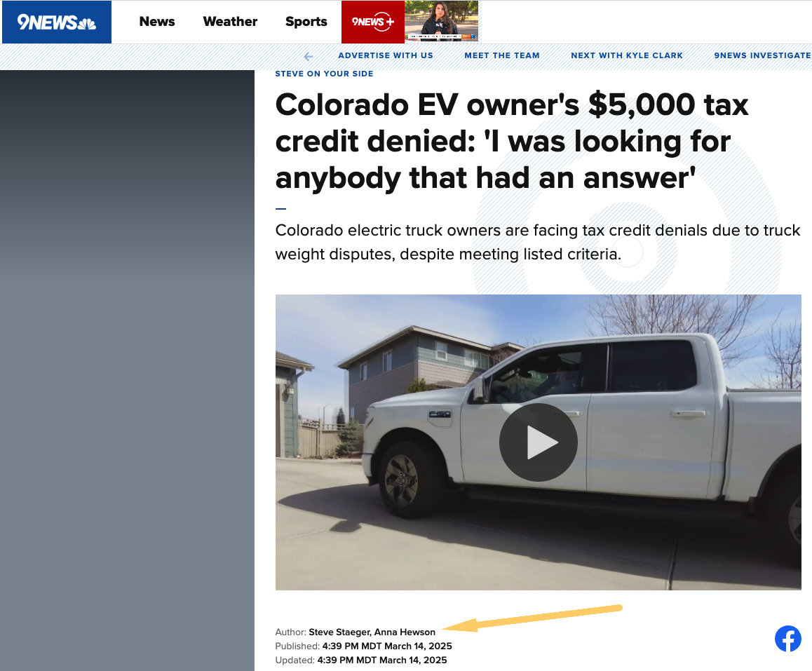812x671 pixels.
Task: Click the article headline about EV tax credit
Action: [x=512, y=142]
